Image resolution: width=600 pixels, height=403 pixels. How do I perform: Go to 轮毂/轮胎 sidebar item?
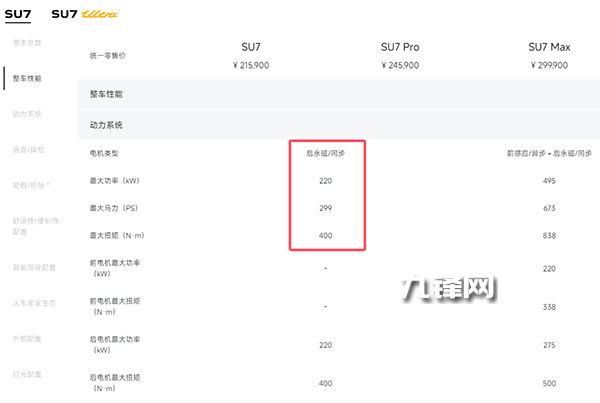point(29,185)
